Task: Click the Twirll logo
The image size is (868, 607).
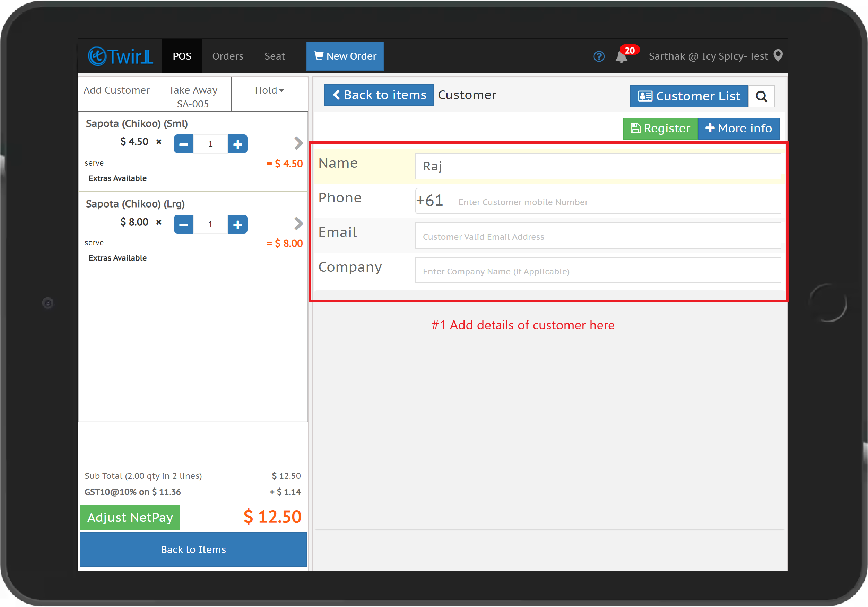Action: click(x=120, y=55)
